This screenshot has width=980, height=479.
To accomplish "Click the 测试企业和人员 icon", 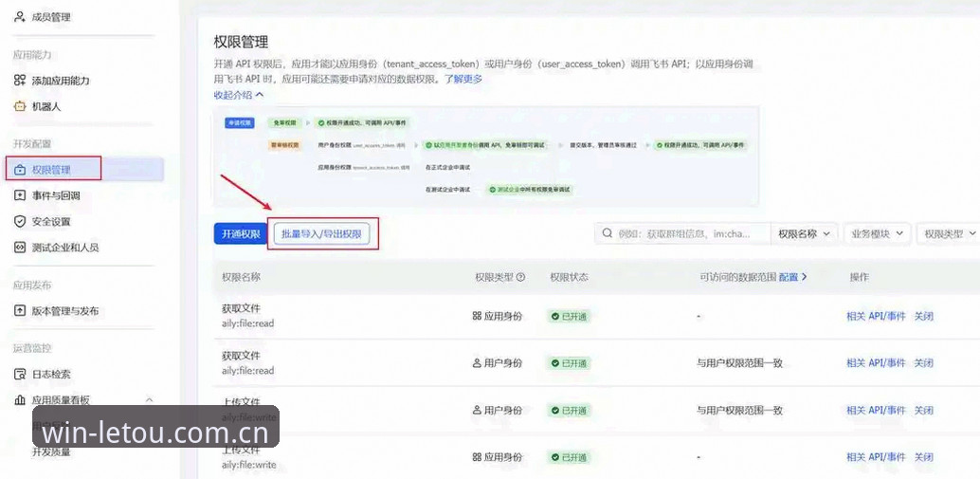I will pyautogui.click(x=20, y=248).
